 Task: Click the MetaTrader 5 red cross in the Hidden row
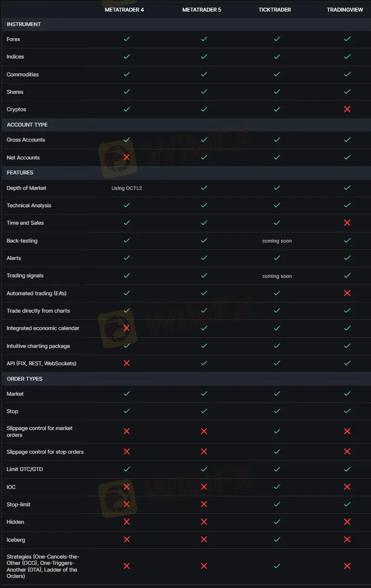pos(204,522)
